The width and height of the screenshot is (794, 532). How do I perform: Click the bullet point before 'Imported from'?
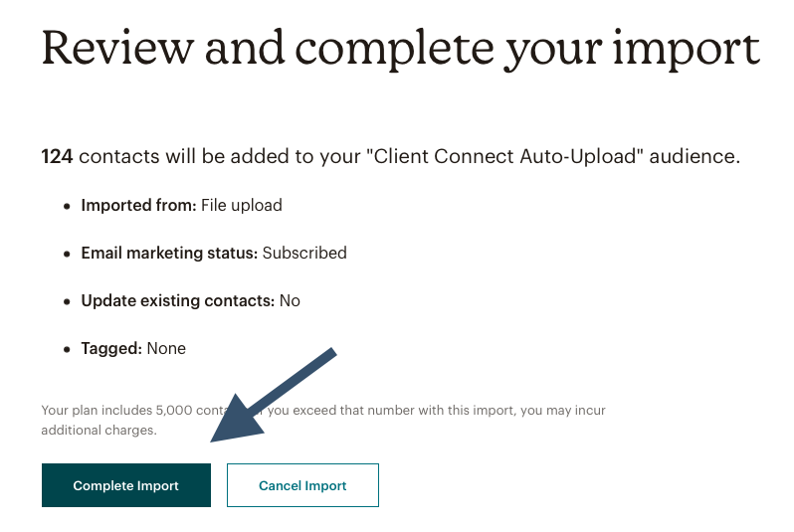[x=67, y=206]
